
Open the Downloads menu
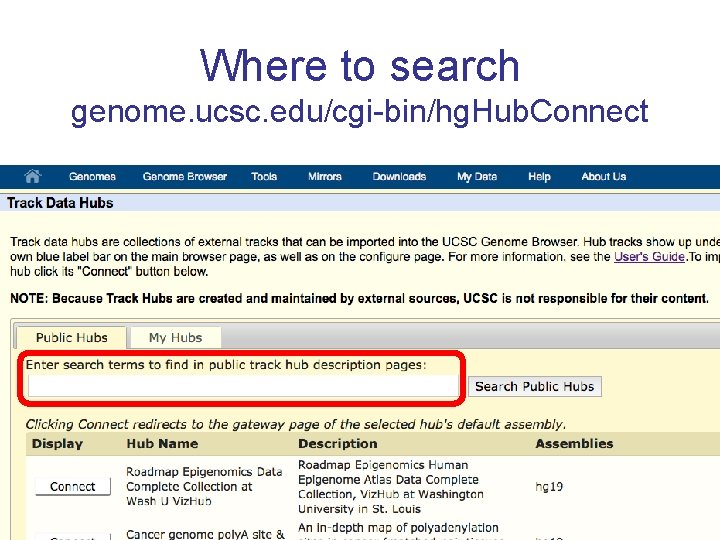[x=399, y=177]
